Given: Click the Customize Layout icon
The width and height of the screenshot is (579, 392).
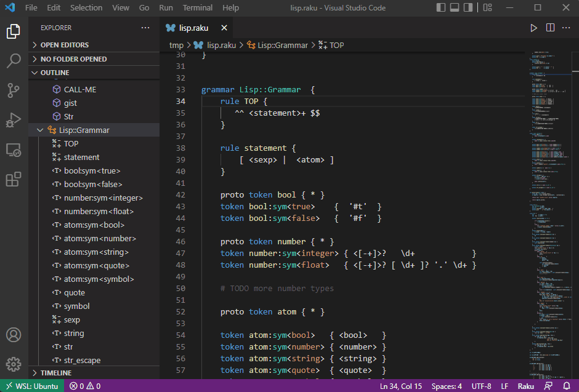Looking at the screenshot, I should point(487,7).
